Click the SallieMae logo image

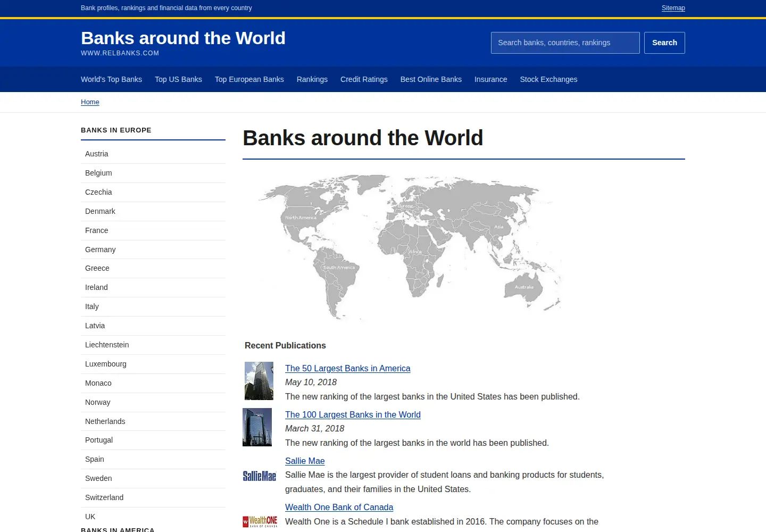pyautogui.click(x=260, y=476)
